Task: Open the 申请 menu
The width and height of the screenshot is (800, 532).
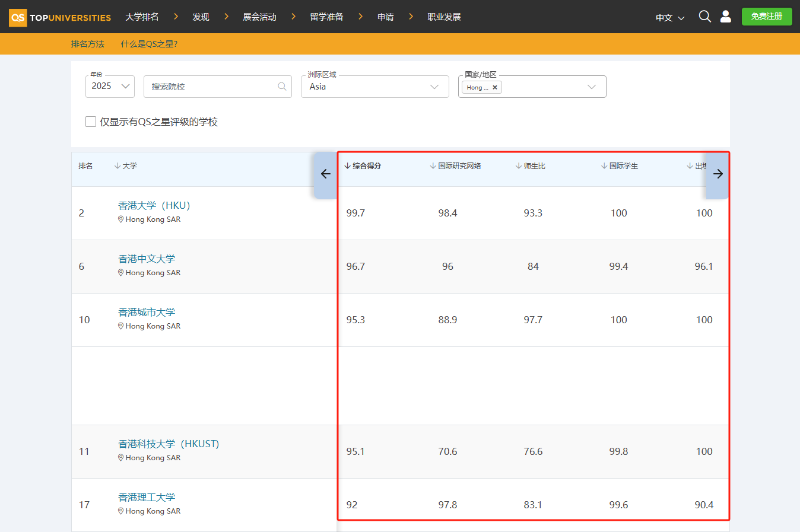Action: pos(386,17)
